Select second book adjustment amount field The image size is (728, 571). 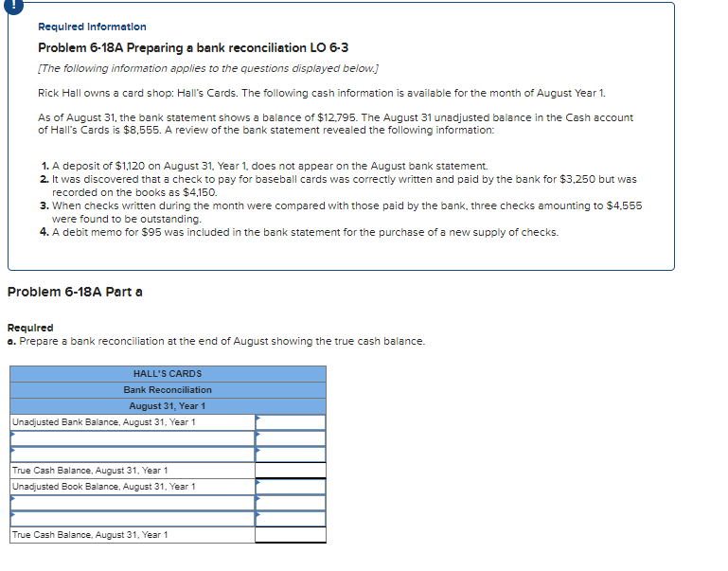[291, 519]
